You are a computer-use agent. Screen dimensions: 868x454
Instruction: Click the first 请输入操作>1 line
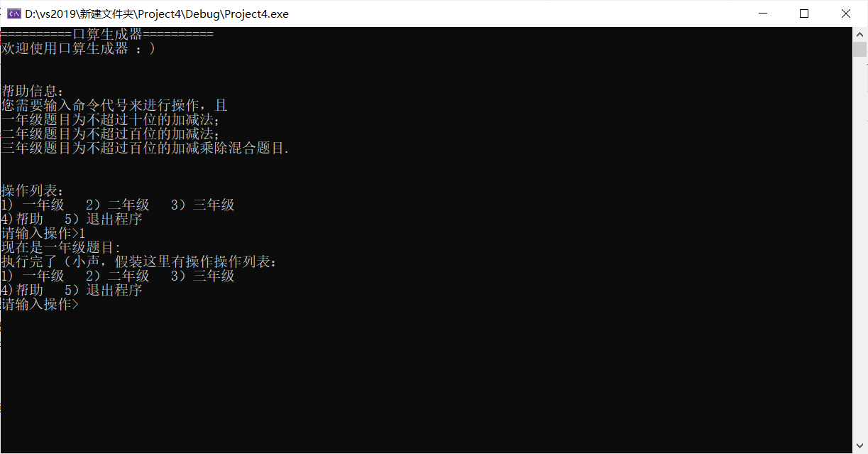pyautogui.click(x=43, y=233)
